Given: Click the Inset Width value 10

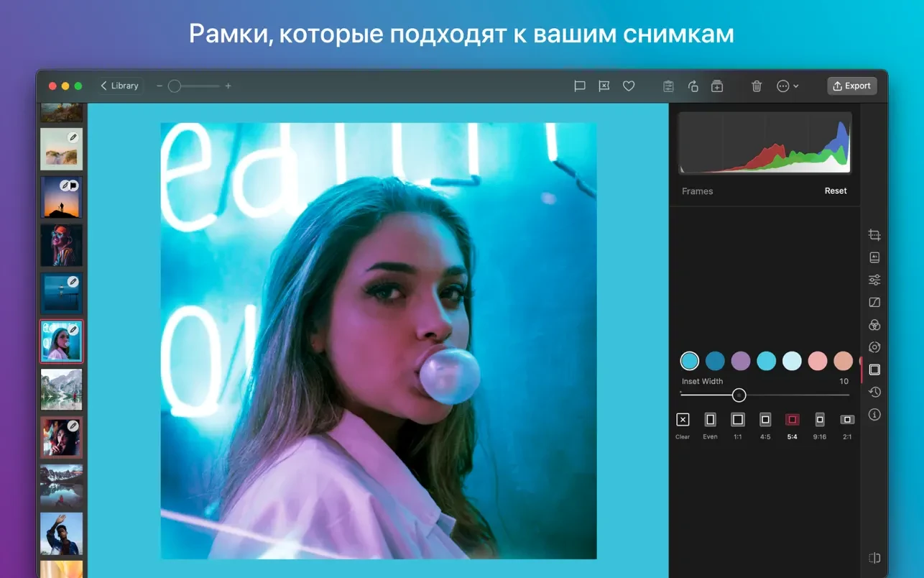Looking at the screenshot, I should click(844, 382).
